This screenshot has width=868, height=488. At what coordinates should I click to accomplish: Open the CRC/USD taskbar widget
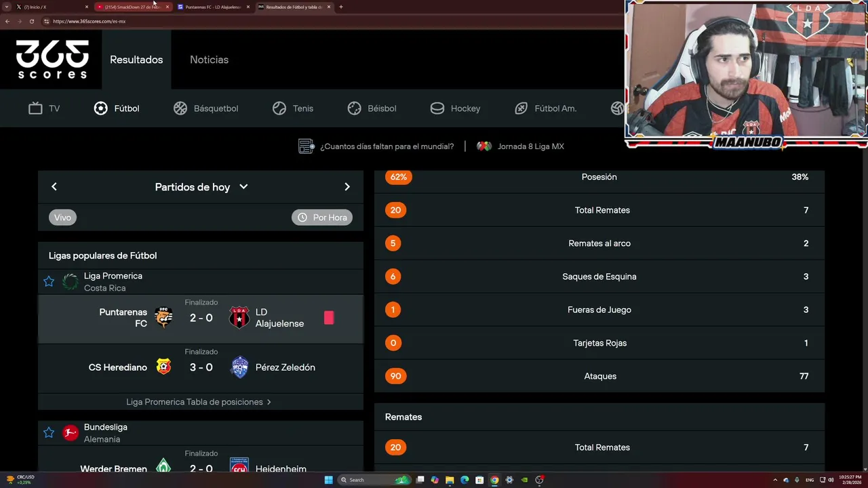tap(20, 479)
